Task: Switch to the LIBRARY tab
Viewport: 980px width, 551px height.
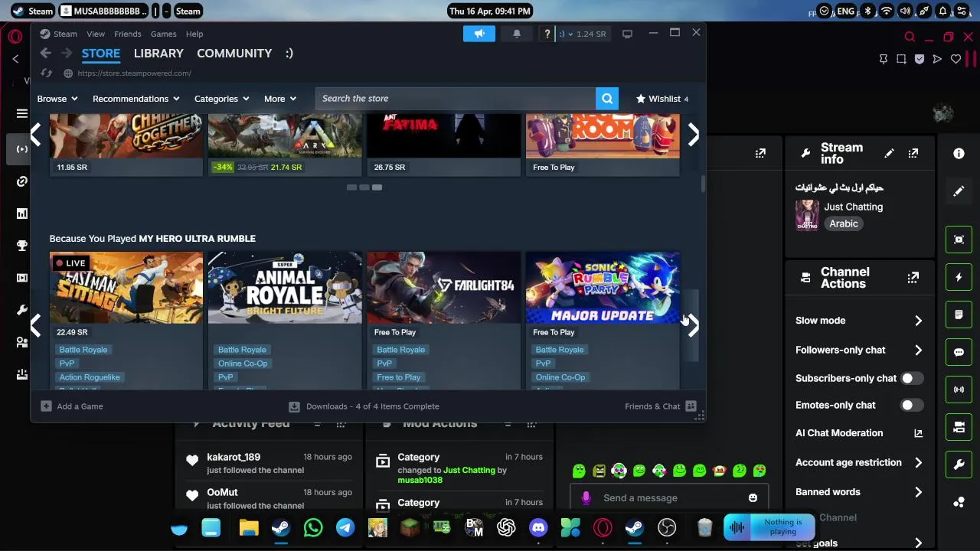Action: [x=158, y=53]
